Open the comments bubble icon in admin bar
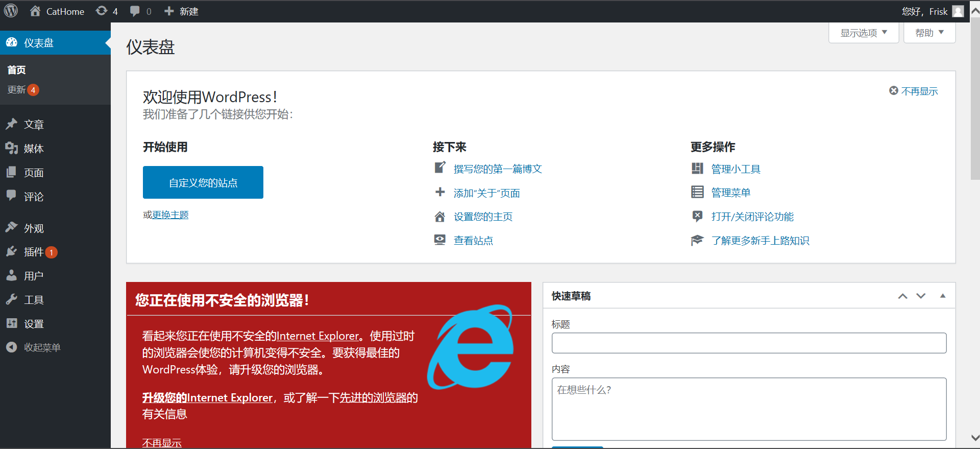This screenshot has width=980, height=449. pos(135,11)
